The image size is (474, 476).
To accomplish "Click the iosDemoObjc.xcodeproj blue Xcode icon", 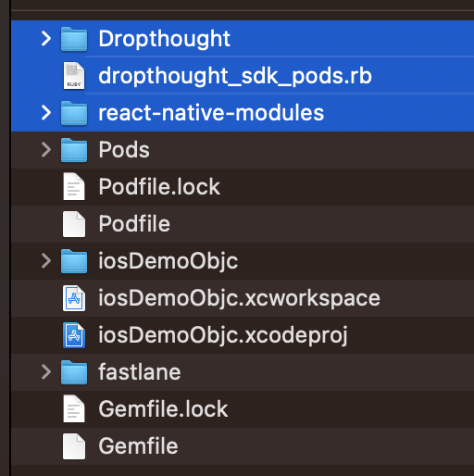I will point(74,335).
